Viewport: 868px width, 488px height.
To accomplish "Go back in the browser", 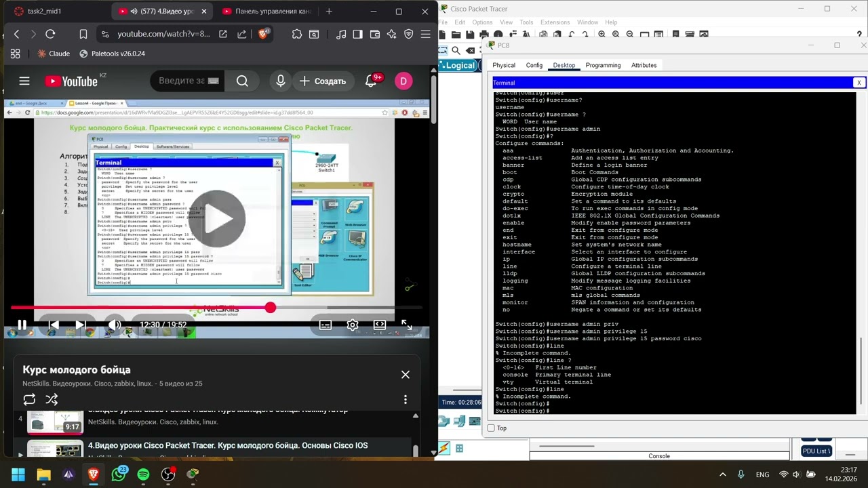I will coord(17,34).
